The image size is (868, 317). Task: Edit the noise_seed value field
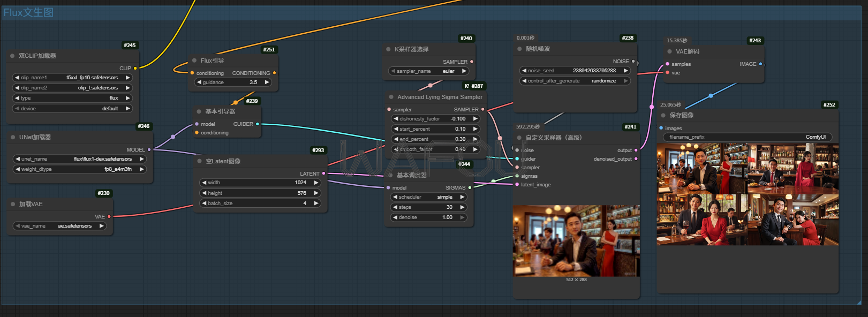(x=575, y=71)
